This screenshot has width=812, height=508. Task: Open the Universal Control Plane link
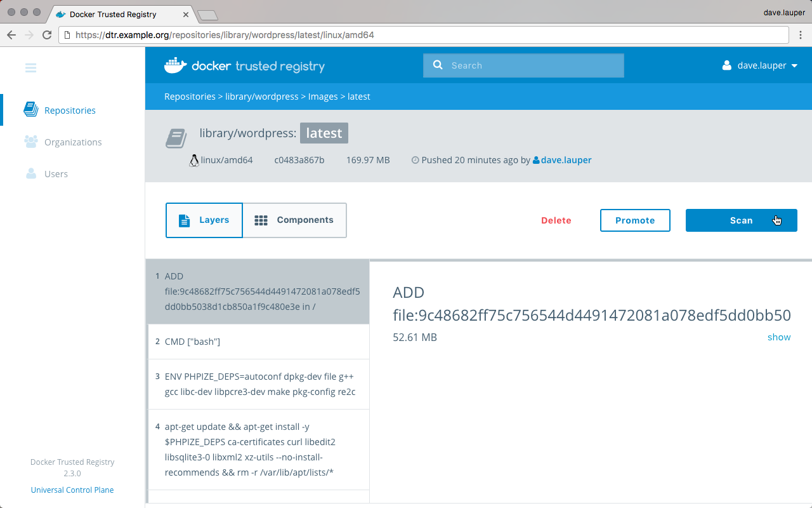click(72, 490)
